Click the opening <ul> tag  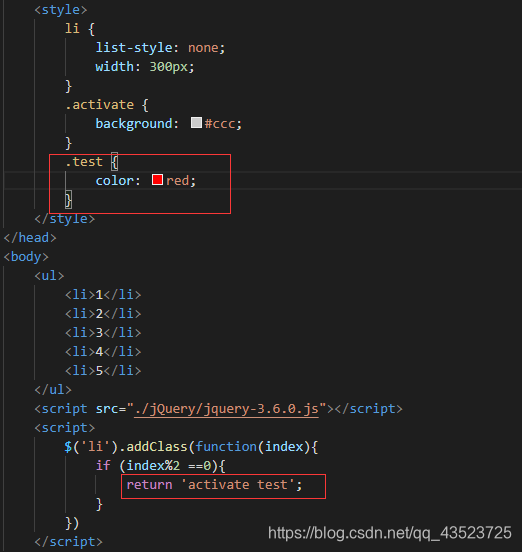click(49, 276)
